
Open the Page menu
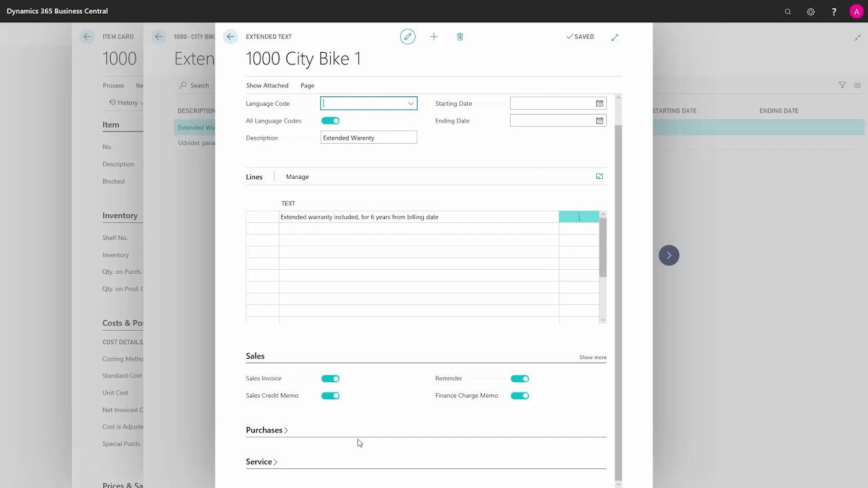coord(307,85)
